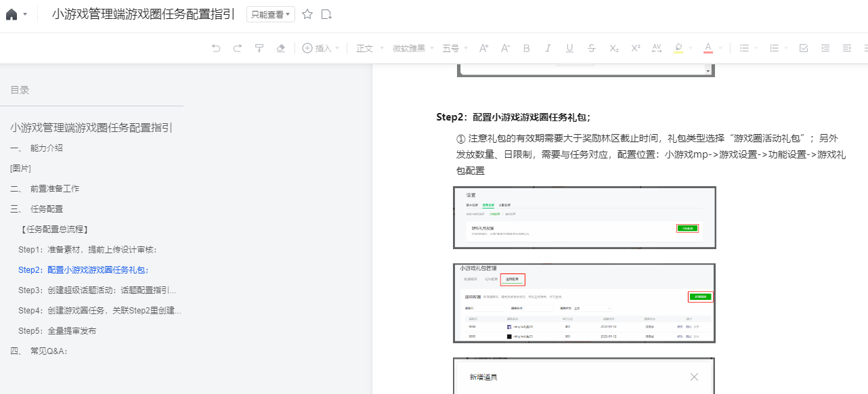868x394 pixels.
Task: Apply superscript formatting
Action: click(635, 48)
